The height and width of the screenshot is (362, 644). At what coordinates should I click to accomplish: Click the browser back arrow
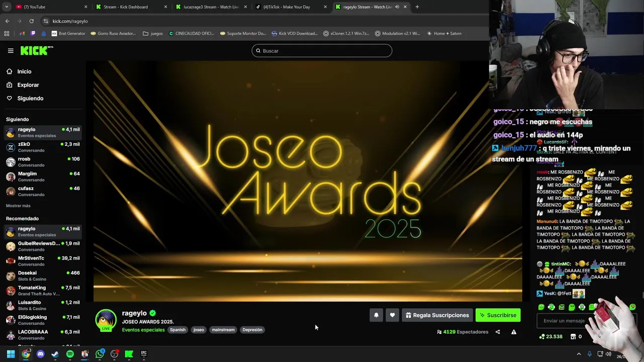(x=7, y=21)
